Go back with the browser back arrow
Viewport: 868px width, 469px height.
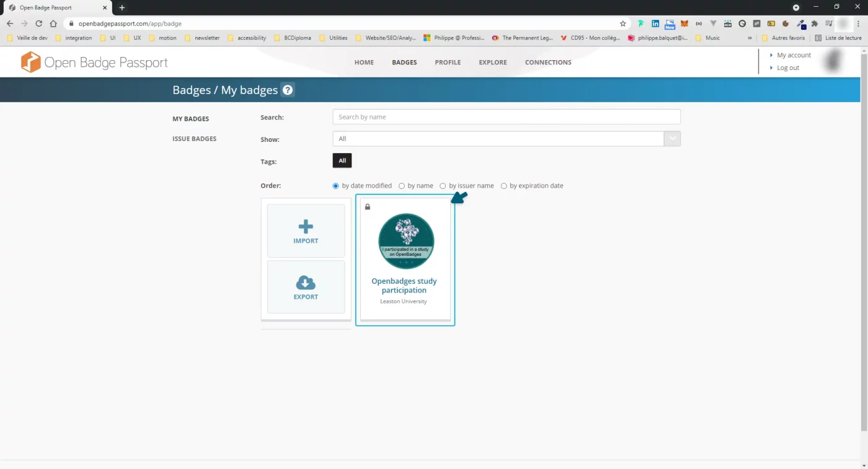(10, 24)
